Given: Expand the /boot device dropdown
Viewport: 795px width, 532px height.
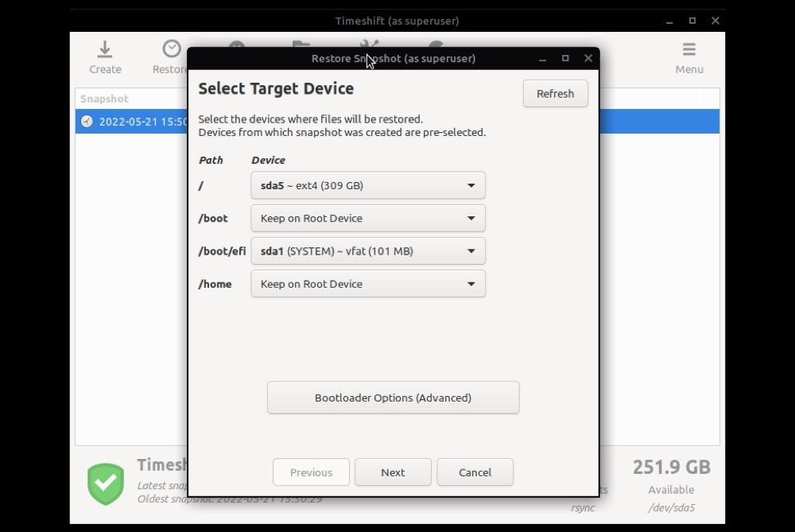Looking at the screenshot, I should (x=368, y=218).
